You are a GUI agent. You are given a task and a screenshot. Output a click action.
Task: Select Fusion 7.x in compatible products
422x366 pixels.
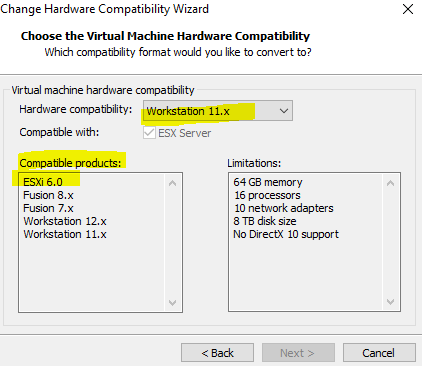48,208
